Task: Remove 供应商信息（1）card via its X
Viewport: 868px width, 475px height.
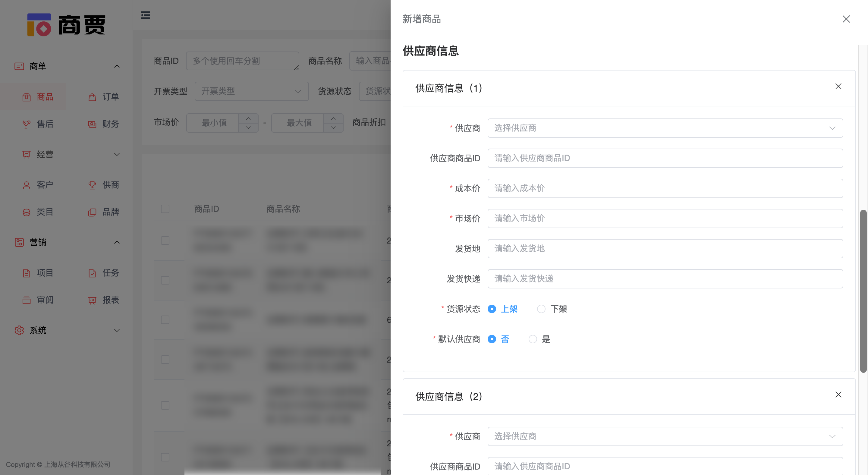Action: point(838,86)
